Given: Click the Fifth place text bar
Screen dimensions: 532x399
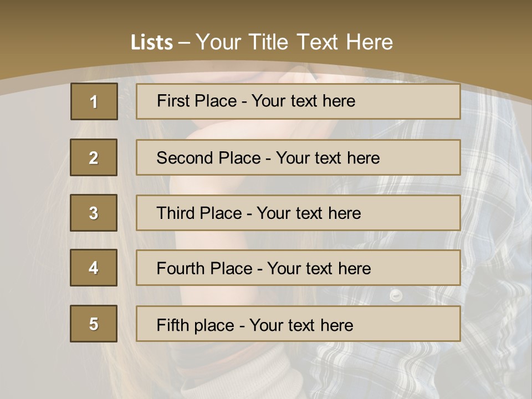Looking at the screenshot, I should coord(298,324).
